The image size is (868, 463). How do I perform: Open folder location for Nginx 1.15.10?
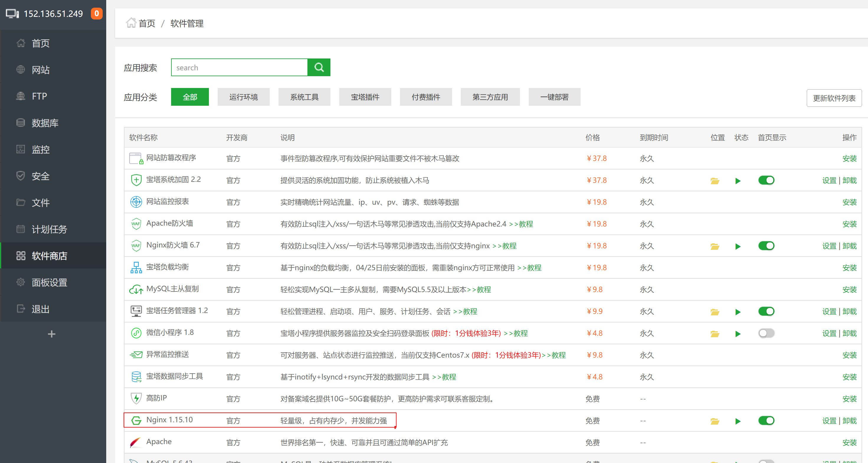coord(715,421)
